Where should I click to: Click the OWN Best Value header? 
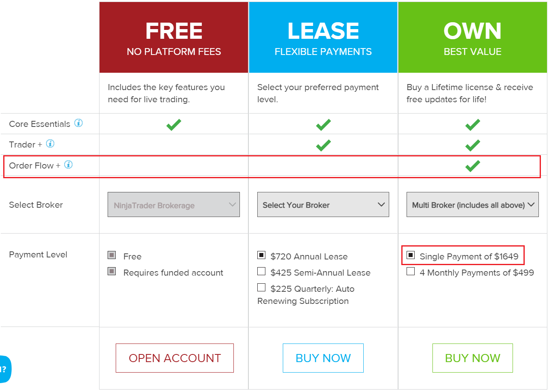coord(473,38)
